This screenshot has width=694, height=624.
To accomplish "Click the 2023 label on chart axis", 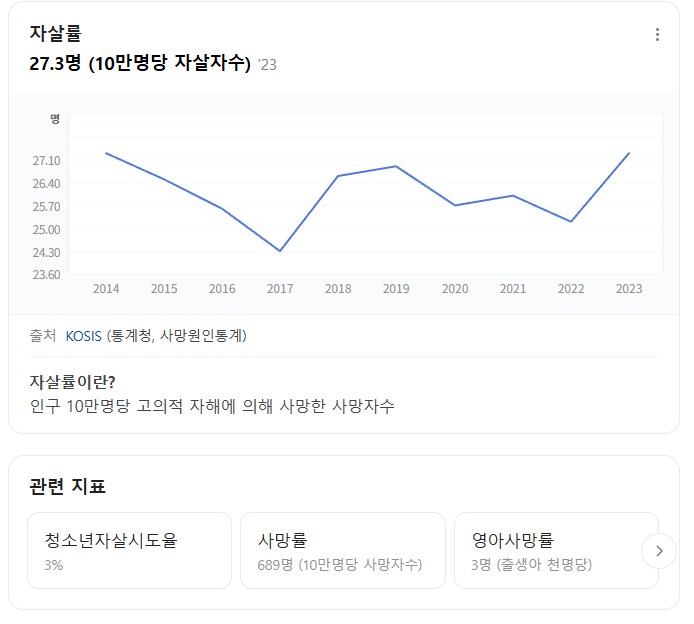I will [x=628, y=289].
